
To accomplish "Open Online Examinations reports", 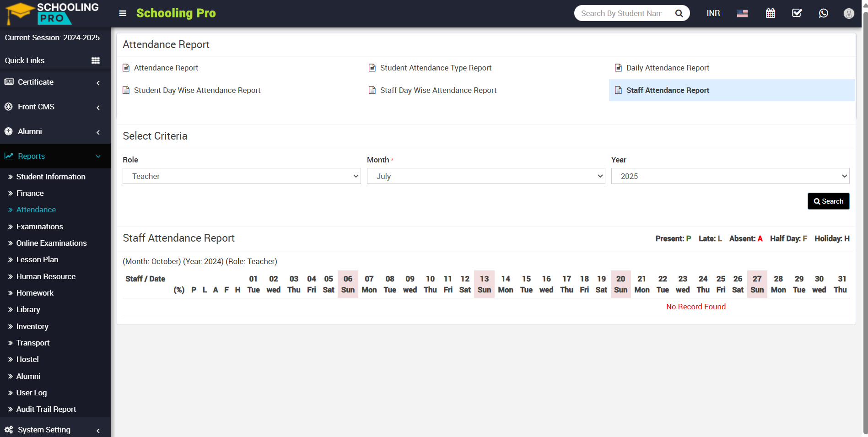I will [52, 243].
